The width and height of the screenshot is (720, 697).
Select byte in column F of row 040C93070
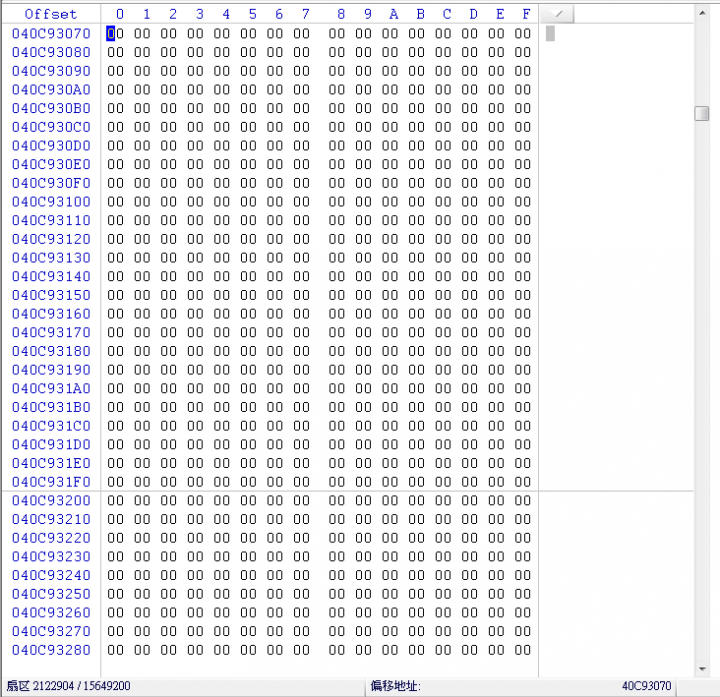point(523,34)
